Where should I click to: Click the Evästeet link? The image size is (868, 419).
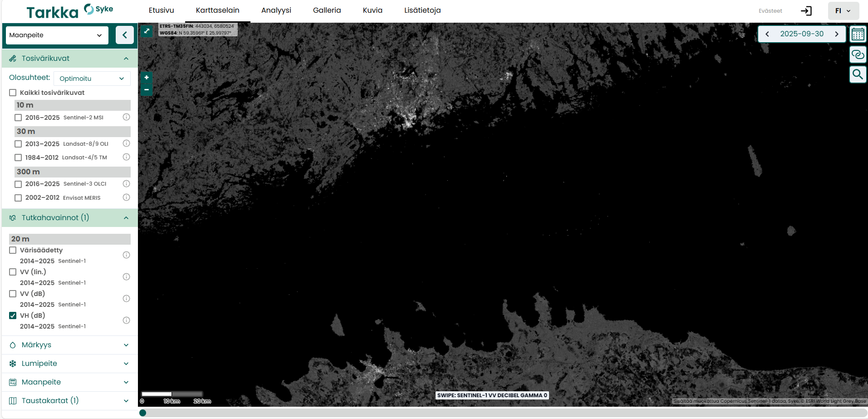click(770, 11)
